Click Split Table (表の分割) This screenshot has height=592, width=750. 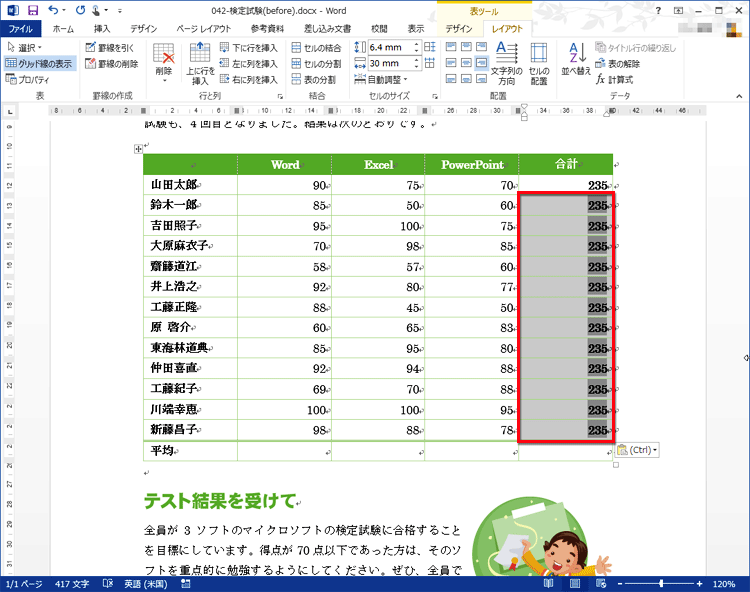[x=314, y=79]
